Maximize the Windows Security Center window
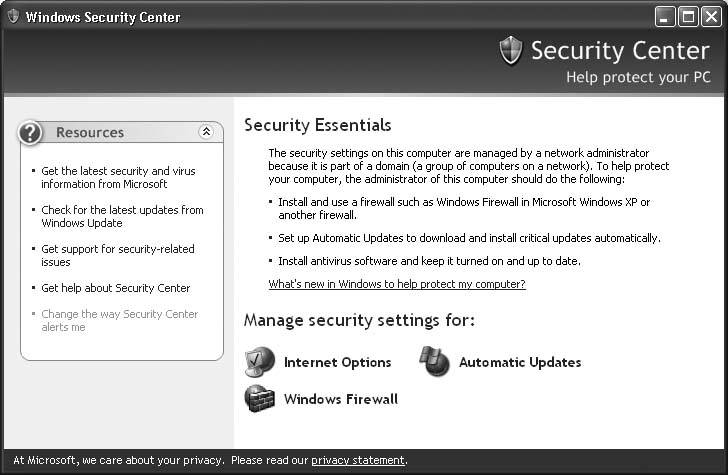728x475 pixels. point(689,16)
